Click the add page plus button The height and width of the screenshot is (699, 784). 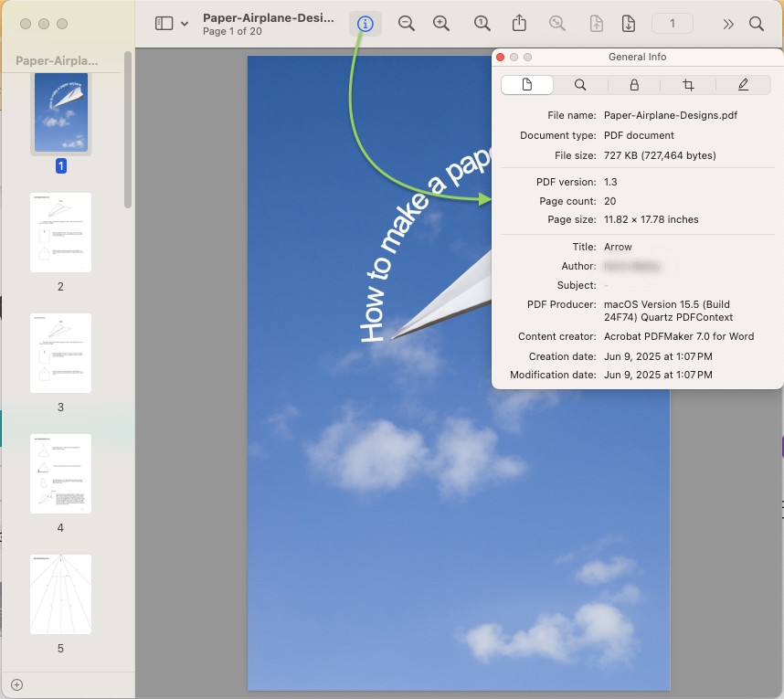click(16, 684)
